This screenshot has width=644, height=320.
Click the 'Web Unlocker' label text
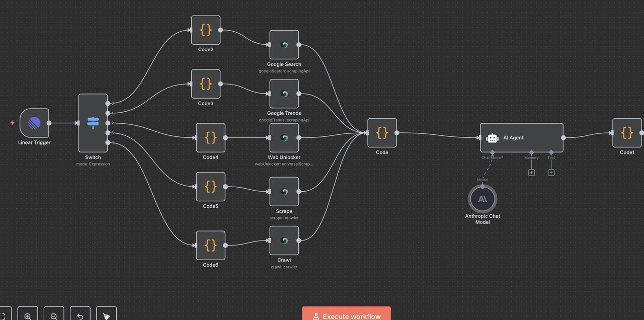pyautogui.click(x=284, y=157)
